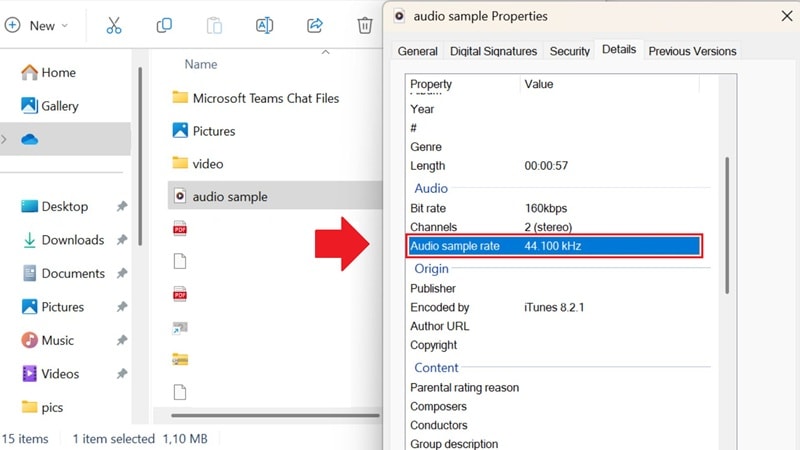Click the Delete trash icon

click(364, 25)
